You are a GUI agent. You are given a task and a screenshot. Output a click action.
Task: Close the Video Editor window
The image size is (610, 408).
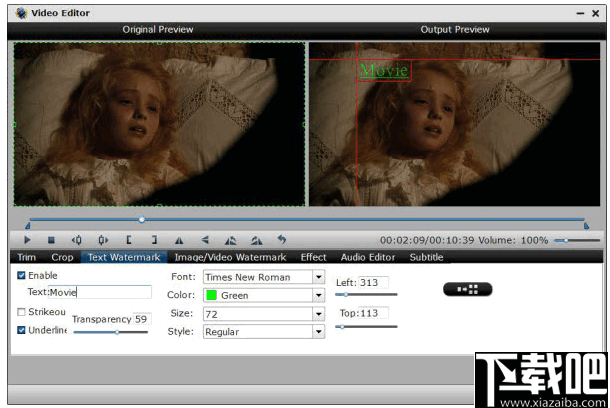coord(595,13)
